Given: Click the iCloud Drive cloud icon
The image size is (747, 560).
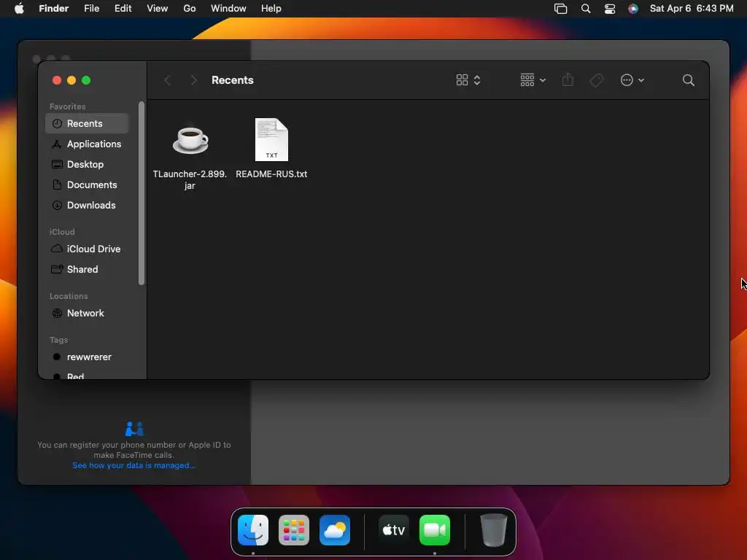Looking at the screenshot, I should point(57,249).
